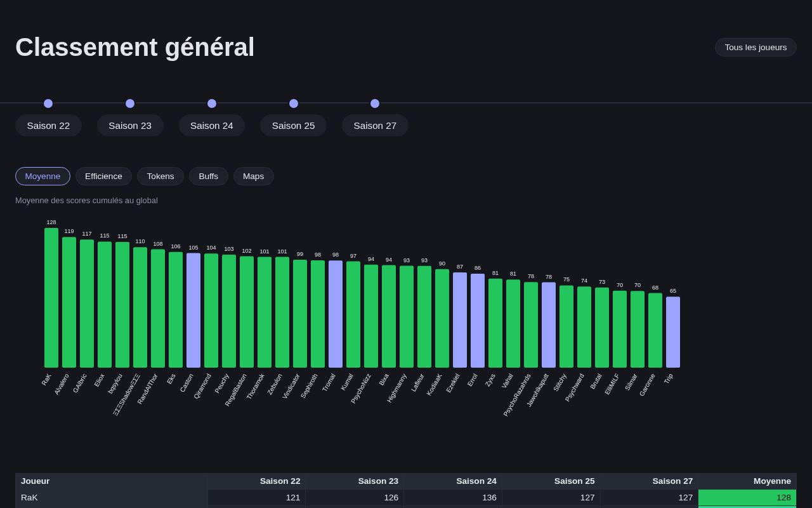Image resolution: width=812 pixels, height=508 pixels.
Task: Select the purple Jawohlkaputt bar
Action: tap(549, 325)
